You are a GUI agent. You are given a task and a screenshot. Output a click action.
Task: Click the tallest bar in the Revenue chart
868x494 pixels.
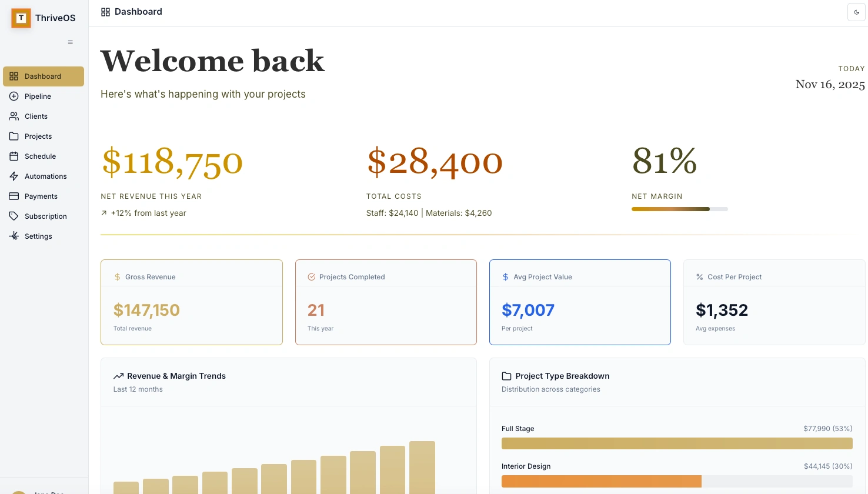pyautogui.click(x=422, y=468)
